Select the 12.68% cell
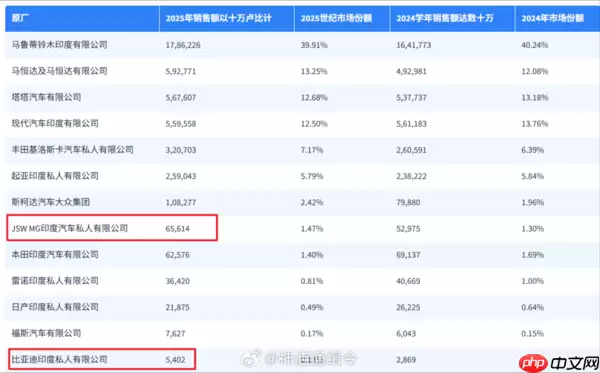This screenshot has width=600, height=373. (314, 98)
